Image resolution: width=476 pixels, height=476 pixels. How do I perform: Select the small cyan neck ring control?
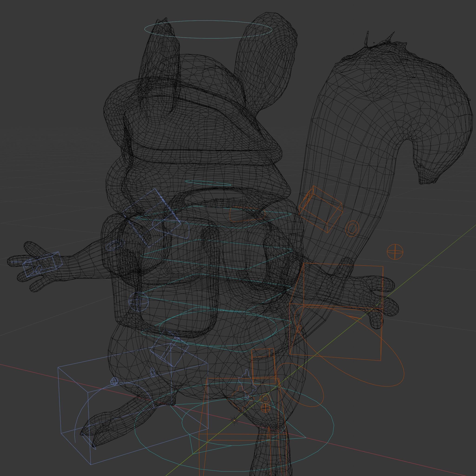click(208, 183)
